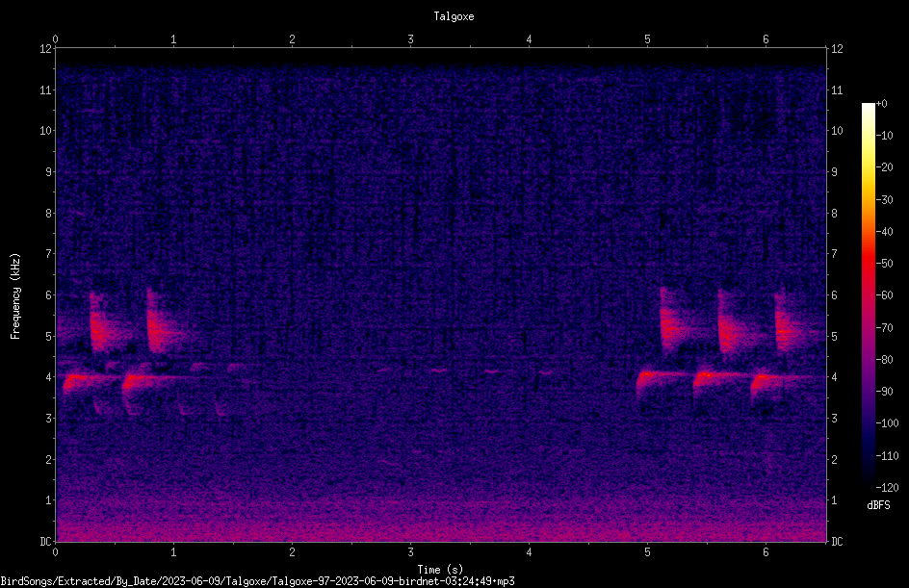Click the dBFS color scale bar
The width and height of the screenshot is (909, 588).
tap(868, 294)
